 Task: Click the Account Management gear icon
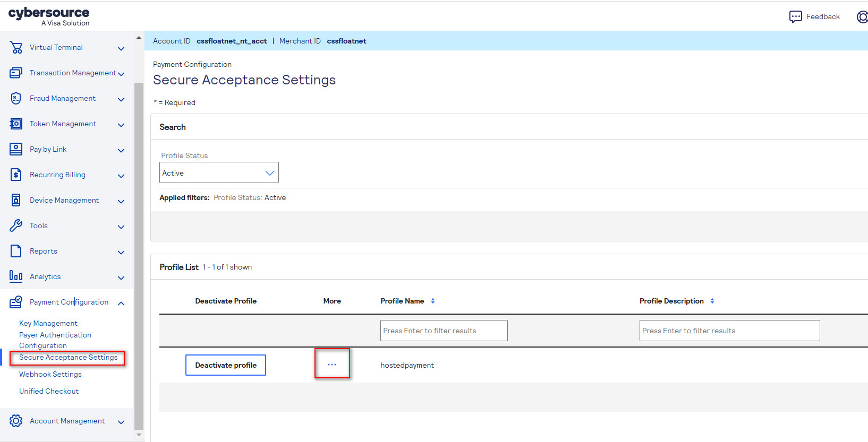pos(16,421)
